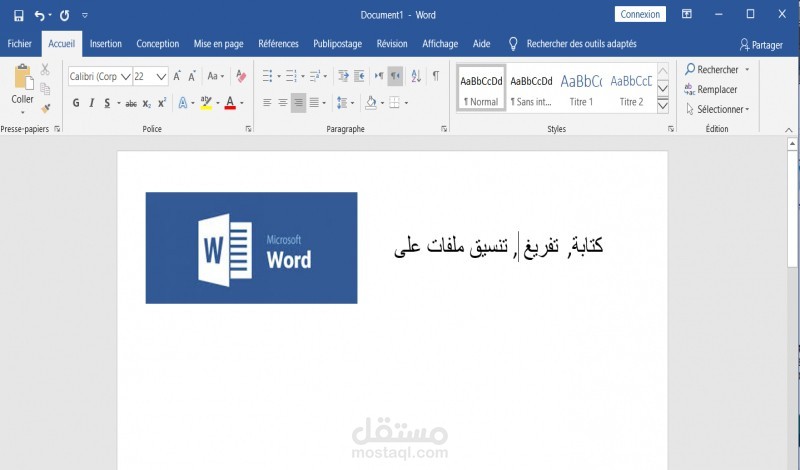Viewport: 800px width, 470px height.
Task: Save the document with the floppy disk icon
Action: tap(19, 15)
